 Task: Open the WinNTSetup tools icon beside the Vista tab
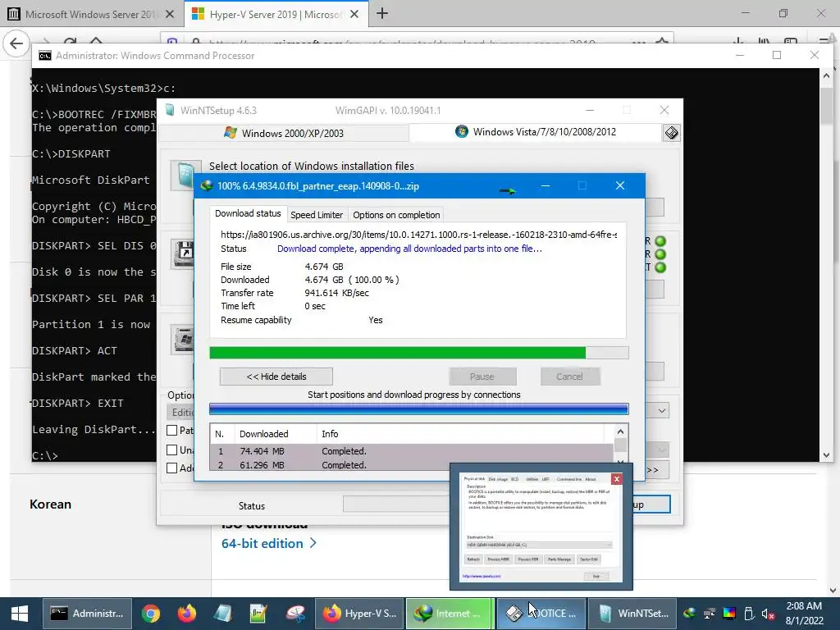pyautogui.click(x=671, y=132)
